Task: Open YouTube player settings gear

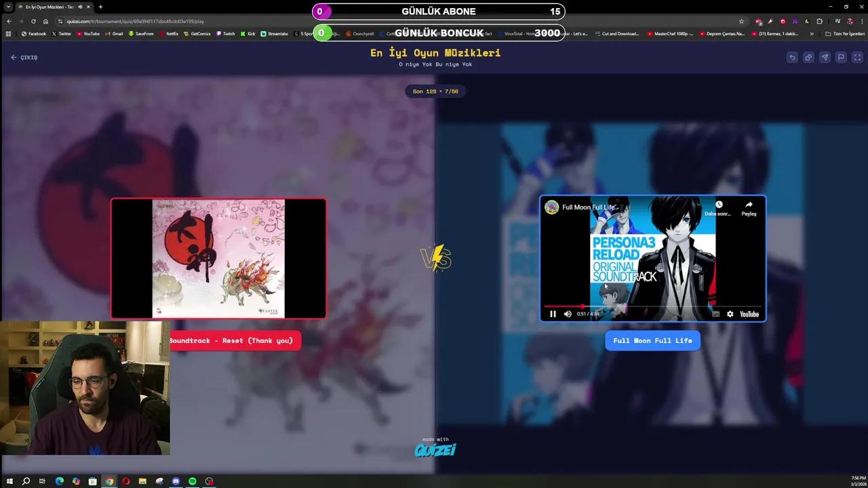Action: click(x=730, y=314)
